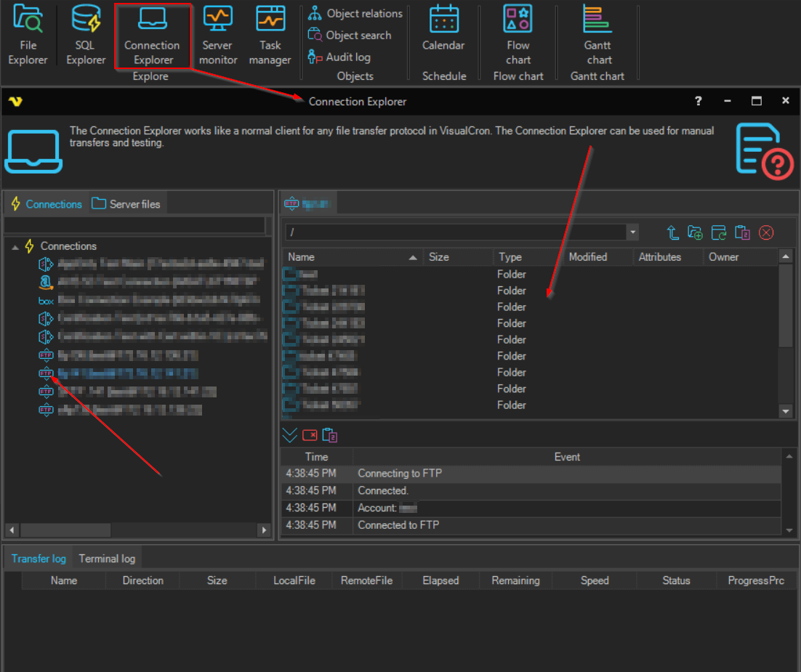Collapse the Connections tree node
This screenshot has height=672, width=801.
tap(15, 247)
